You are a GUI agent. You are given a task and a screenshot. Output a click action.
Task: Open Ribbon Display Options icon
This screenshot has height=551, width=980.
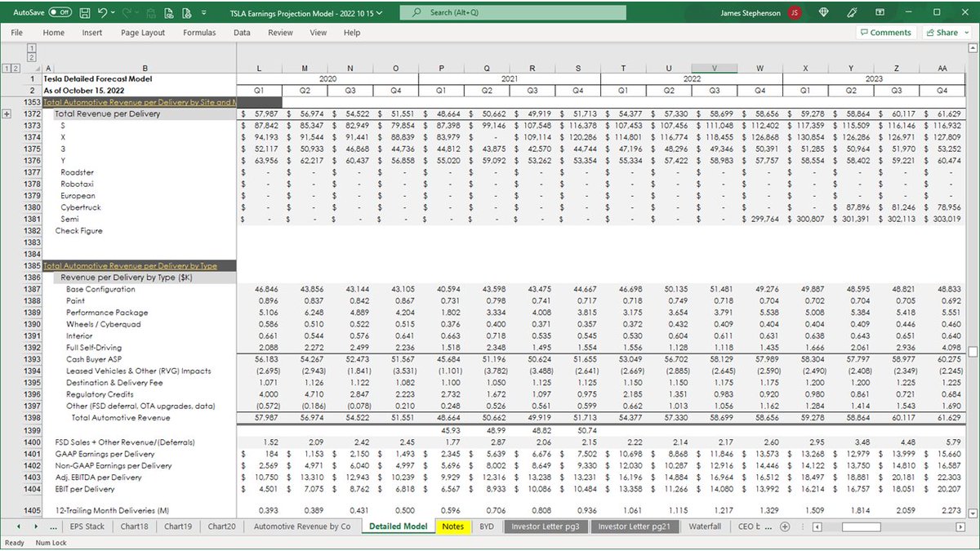(880, 13)
